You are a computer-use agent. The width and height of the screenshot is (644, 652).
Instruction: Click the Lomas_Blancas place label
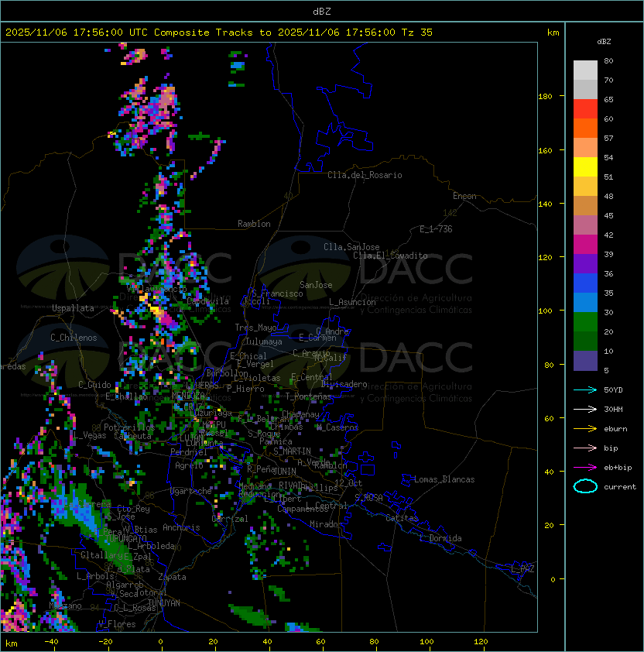pyautogui.click(x=444, y=479)
